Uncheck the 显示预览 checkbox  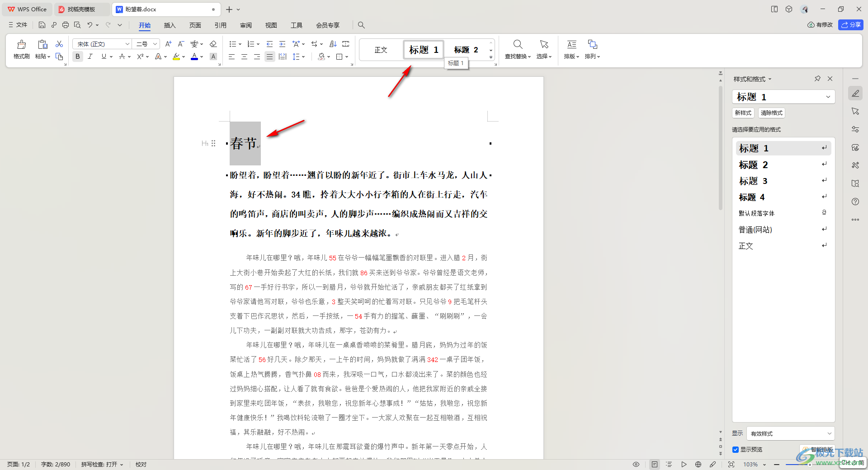click(x=736, y=449)
